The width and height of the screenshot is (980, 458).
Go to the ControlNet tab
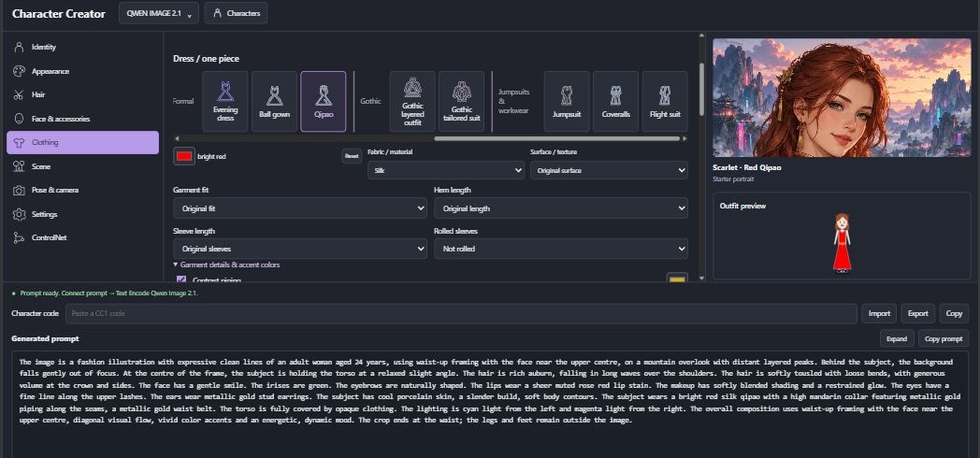(x=82, y=238)
